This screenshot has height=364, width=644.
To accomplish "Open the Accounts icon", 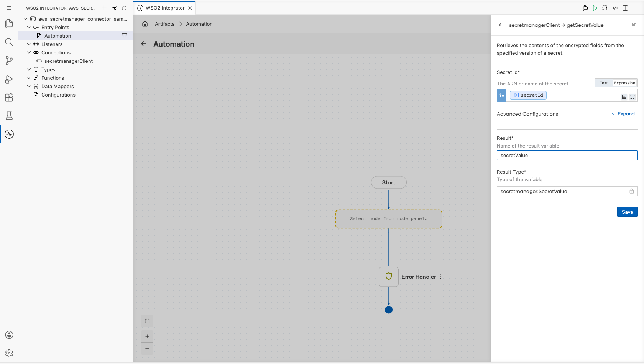I will (x=9, y=335).
